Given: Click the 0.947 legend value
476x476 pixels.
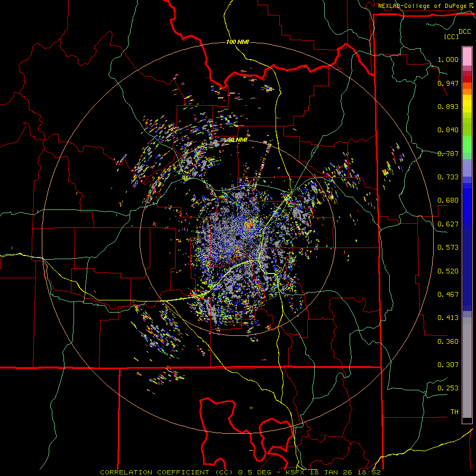Looking at the screenshot, I should (x=448, y=83).
